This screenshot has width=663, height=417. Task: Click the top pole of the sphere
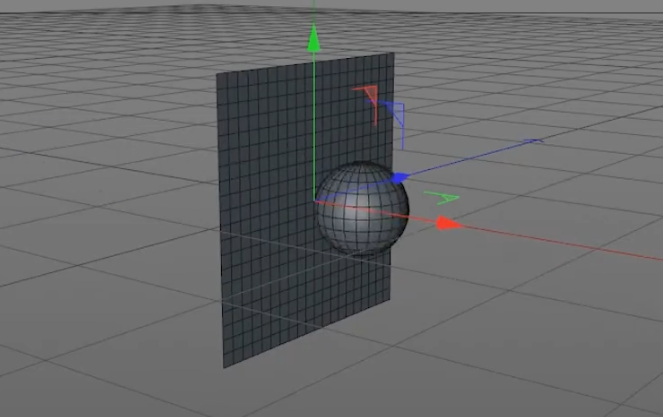[x=362, y=163]
